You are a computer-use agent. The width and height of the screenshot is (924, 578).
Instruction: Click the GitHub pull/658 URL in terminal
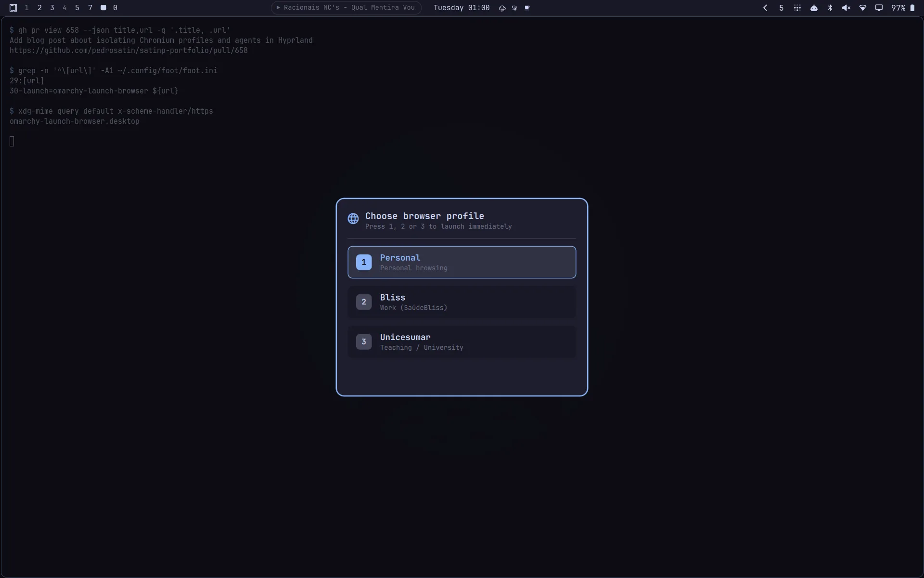128,51
